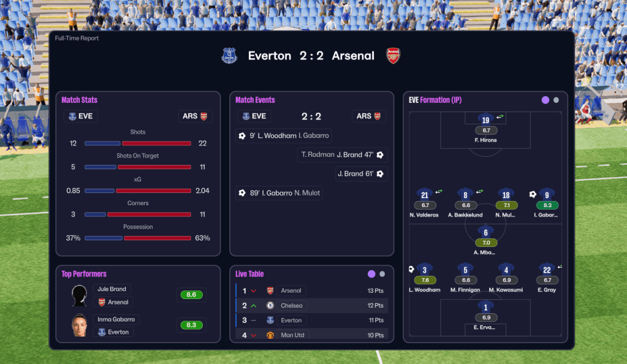The image size is (627, 364).
Task: Switch to purple dot view in Formation panel
Action: (545, 100)
